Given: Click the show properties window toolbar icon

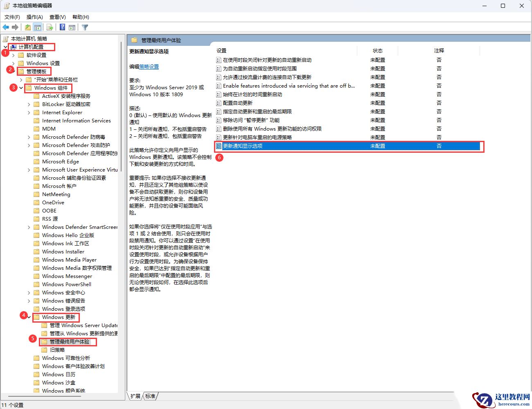Looking at the screenshot, I should pyautogui.click(x=72, y=27).
